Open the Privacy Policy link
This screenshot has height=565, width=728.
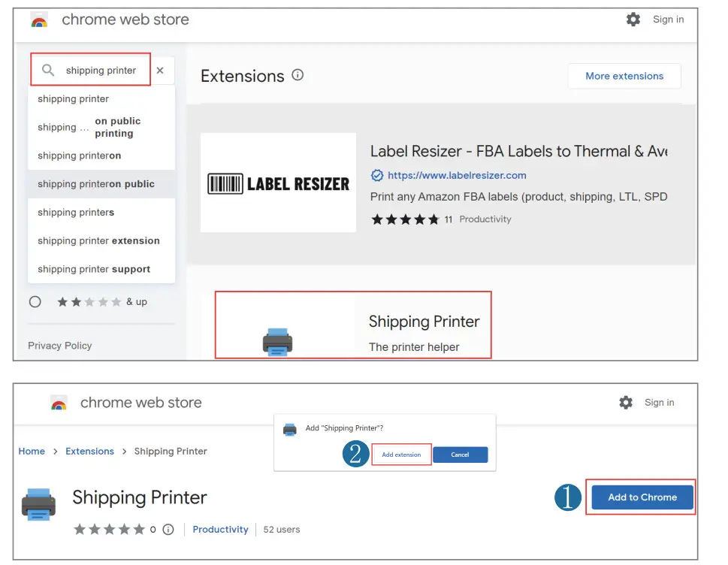coord(59,345)
